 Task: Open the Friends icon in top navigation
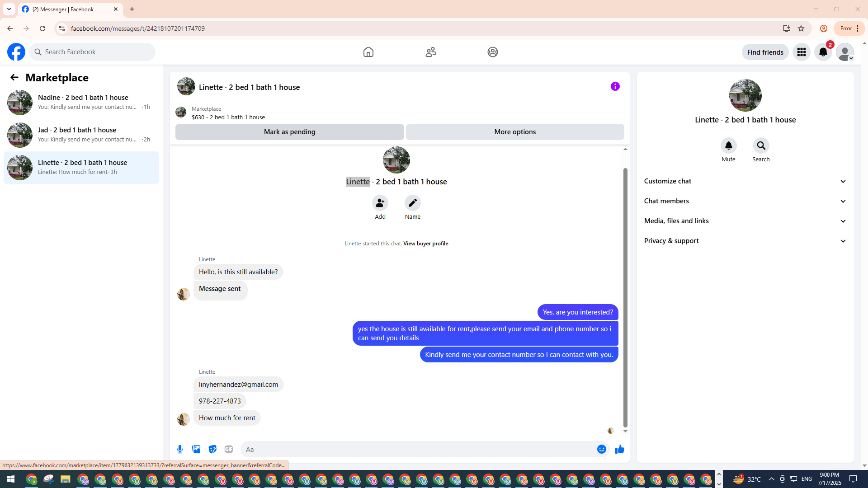point(431,52)
